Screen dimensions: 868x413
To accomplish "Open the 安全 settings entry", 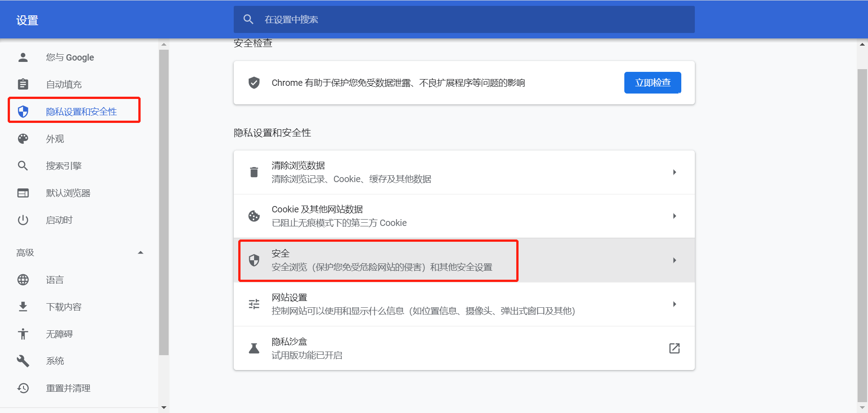I will [x=464, y=260].
